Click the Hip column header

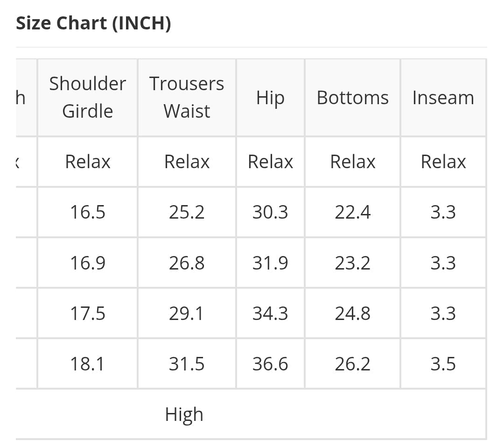pos(270,98)
